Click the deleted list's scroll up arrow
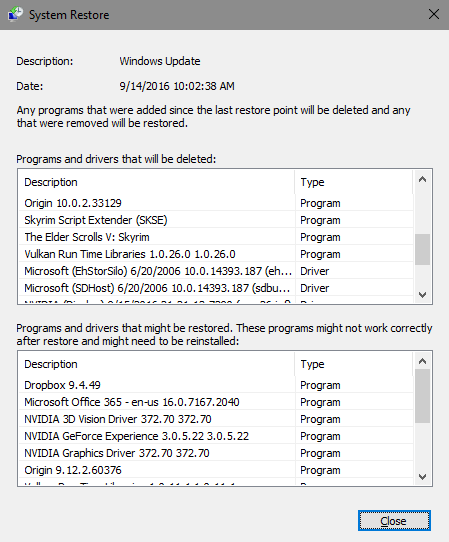 point(422,179)
